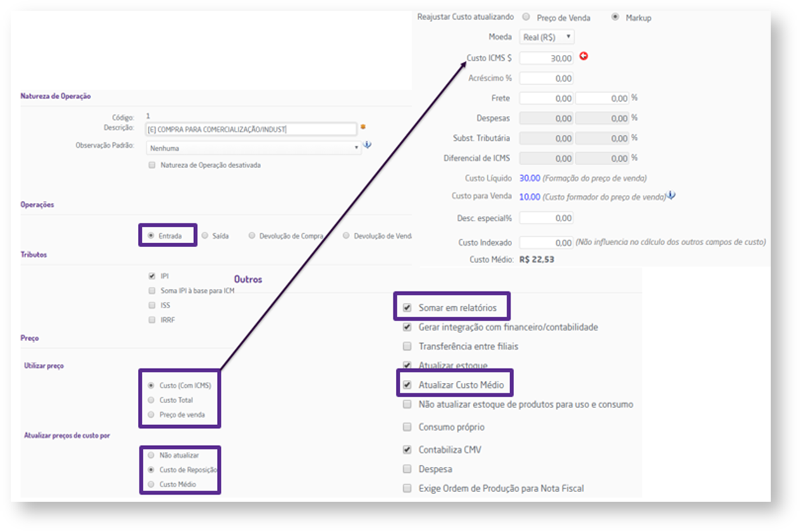The height and width of the screenshot is (532, 801).
Task: Choose Custo Total as the price to use
Action: (x=150, y=400)
